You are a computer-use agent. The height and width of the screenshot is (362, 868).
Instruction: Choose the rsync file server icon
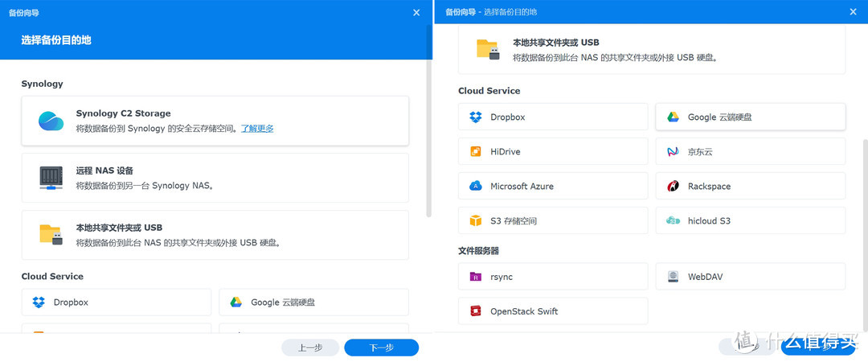475,277
